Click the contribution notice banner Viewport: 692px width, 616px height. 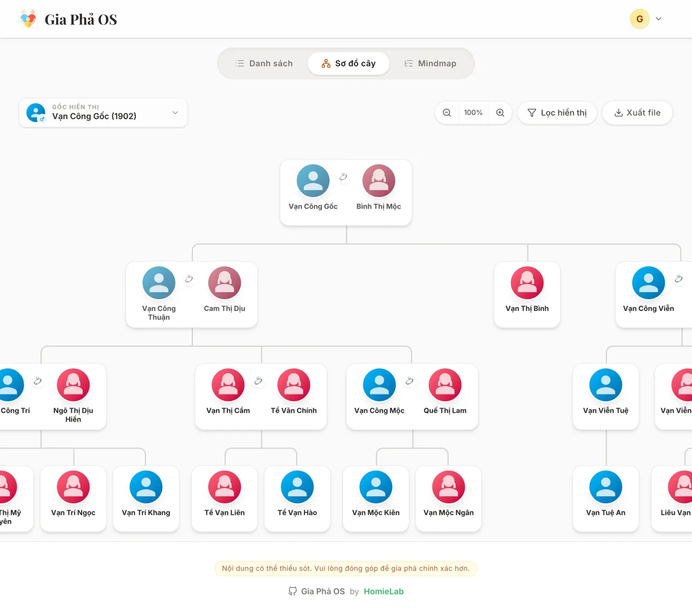pyautogui.click(x=346, y=569)
